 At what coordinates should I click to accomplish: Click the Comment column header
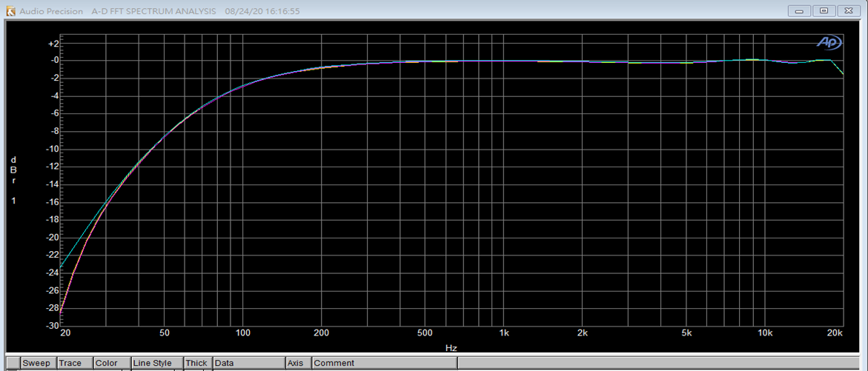coord(334,364)
